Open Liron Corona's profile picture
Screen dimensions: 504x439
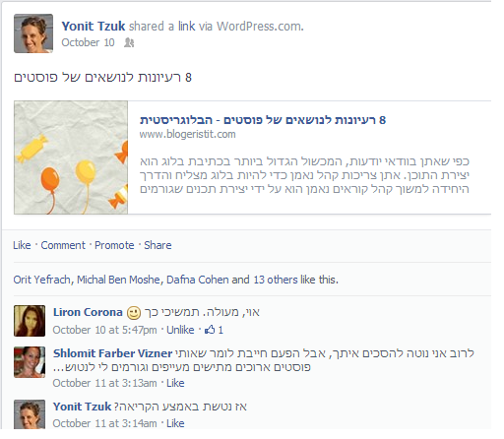[30, 321]
